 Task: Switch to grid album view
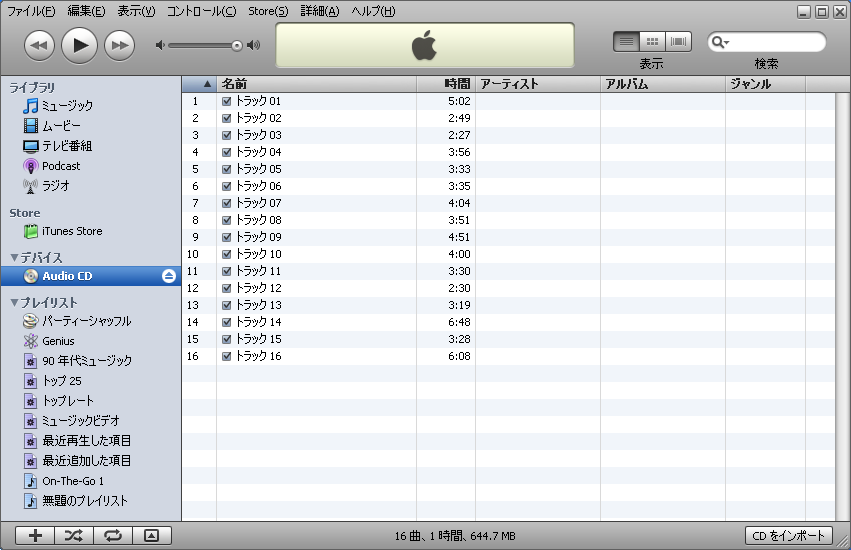pyautogui.click(x=652, y=42)
